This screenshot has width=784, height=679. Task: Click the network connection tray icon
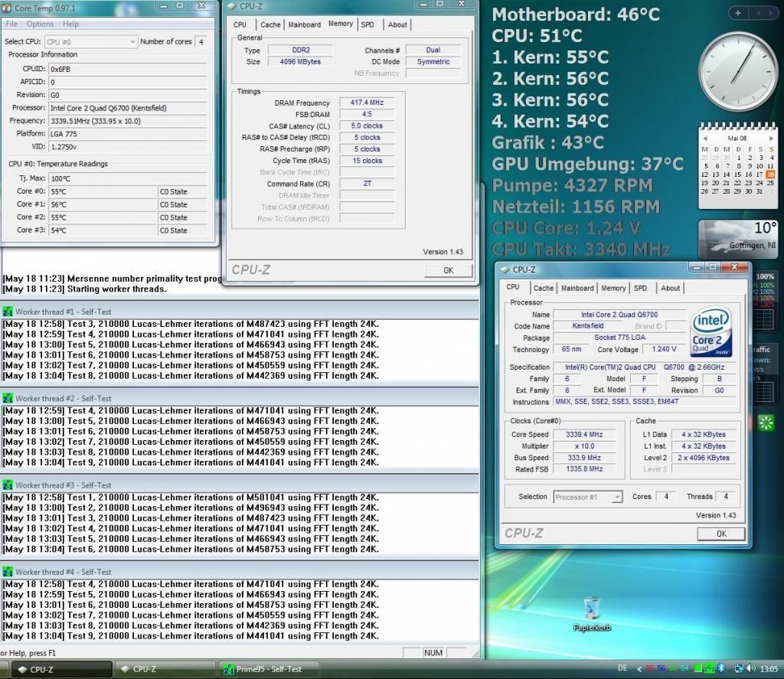tap(739, 668)
